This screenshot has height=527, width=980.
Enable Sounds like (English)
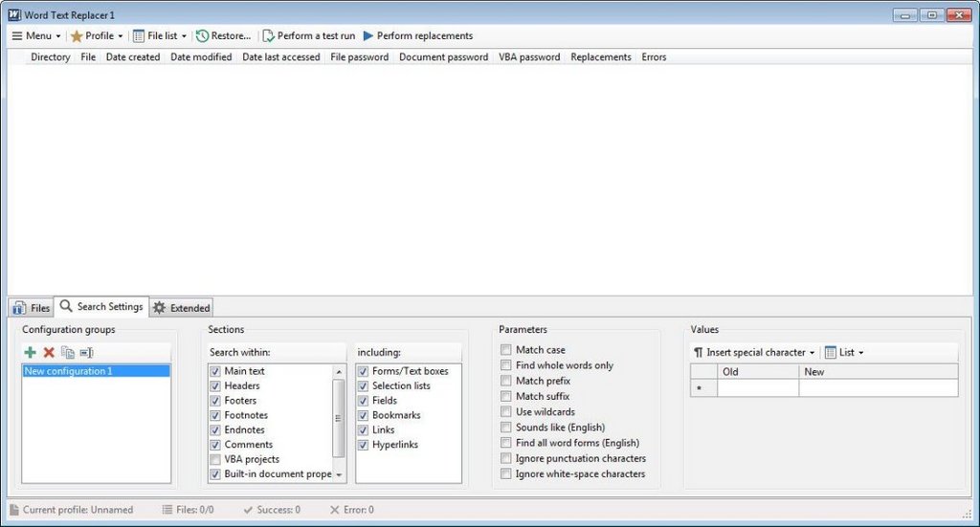pos(505,428)
